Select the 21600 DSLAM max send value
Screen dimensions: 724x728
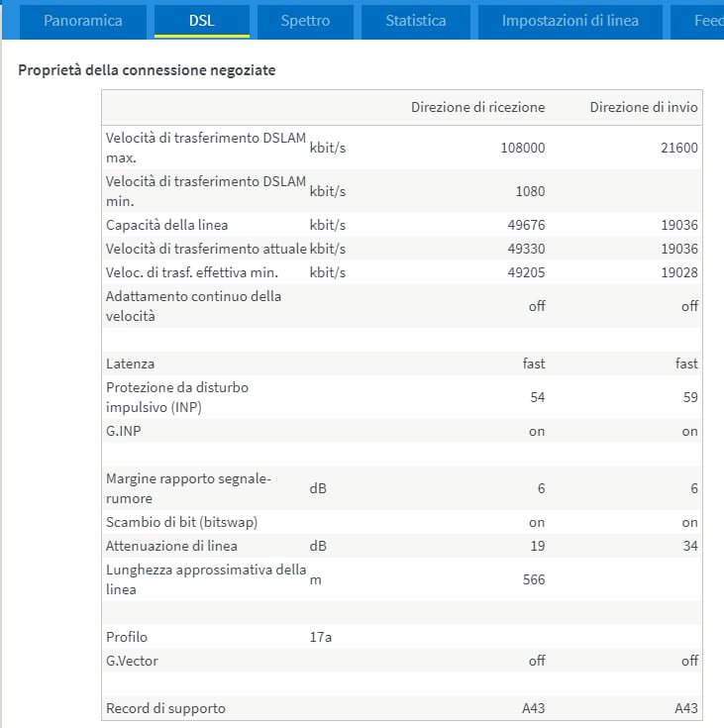(679, 148)
